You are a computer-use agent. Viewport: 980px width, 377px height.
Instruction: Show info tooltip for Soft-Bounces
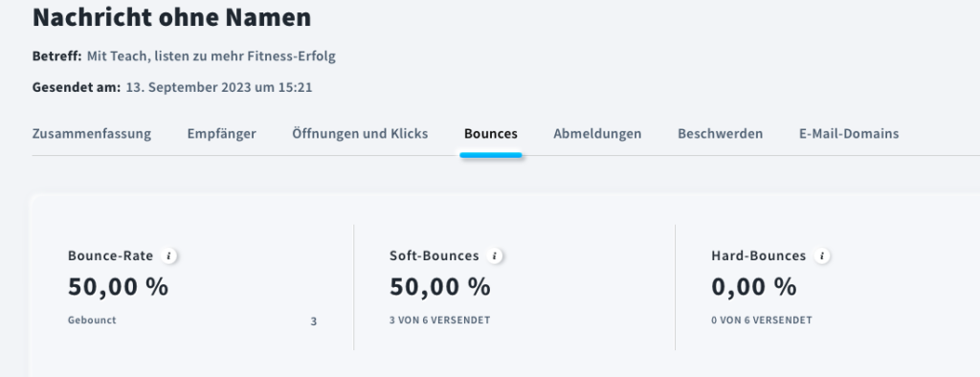(495, 255)
